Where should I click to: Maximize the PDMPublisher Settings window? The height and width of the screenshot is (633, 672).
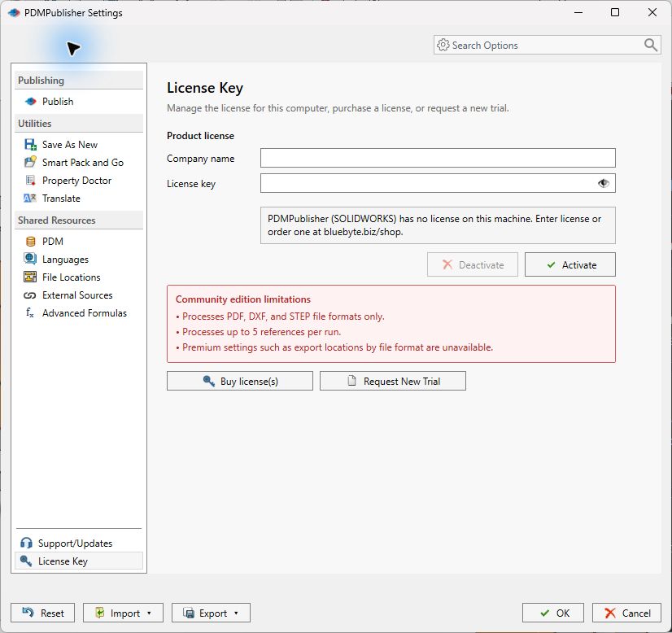pyautogui.click(x=615, y=12)
